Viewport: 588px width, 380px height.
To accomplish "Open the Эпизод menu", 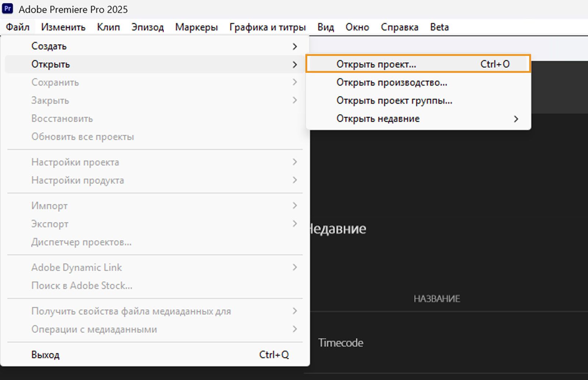I will coord(147,27).
